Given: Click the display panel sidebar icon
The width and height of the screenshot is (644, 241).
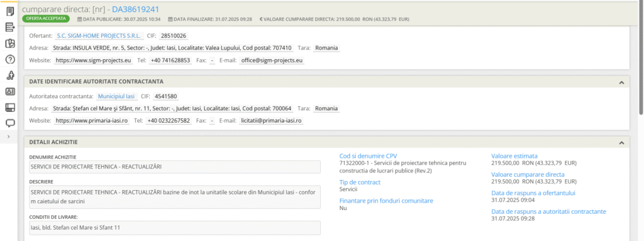Looking at the screenshot, I should pos(10,108).
